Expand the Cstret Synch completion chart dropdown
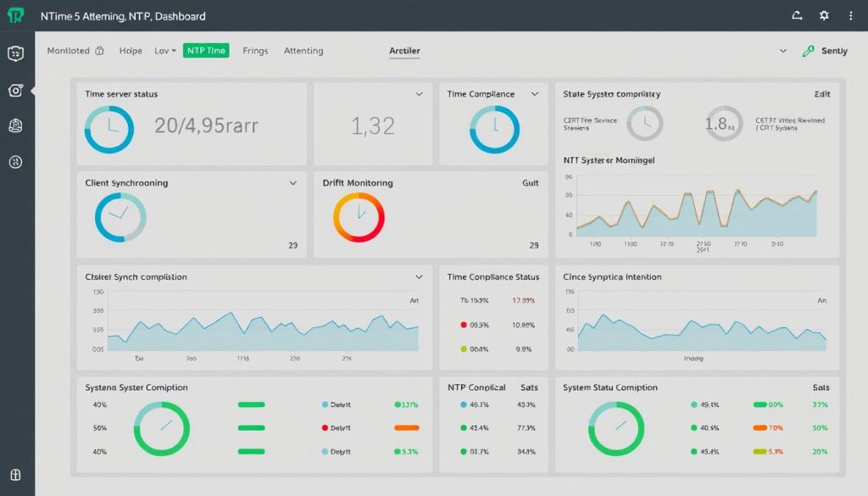This screenshot has height=496, width=868. click(418, 276)
